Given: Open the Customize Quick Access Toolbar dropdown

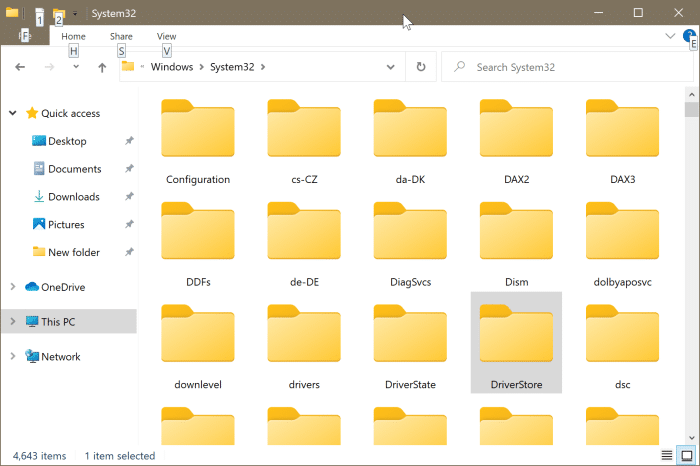Looking at the screenshot, I should (x=75, y=14).
